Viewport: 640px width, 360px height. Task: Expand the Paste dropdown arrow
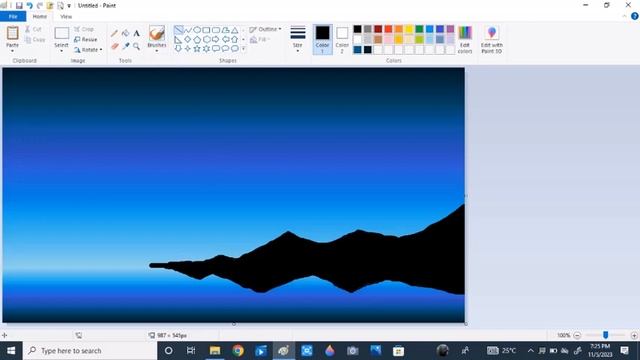tap(12, 51)
